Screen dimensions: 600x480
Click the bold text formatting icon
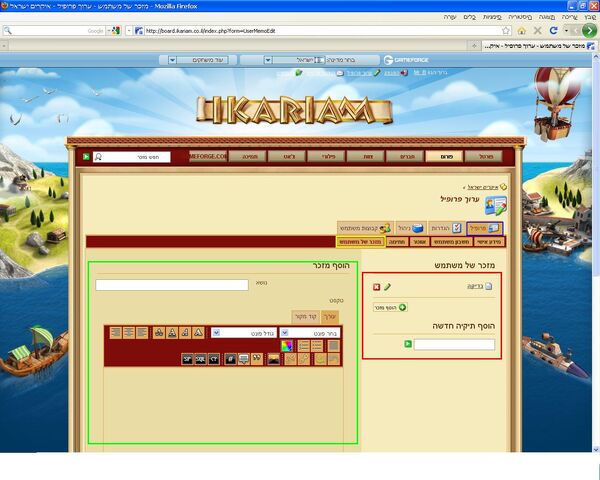(198, 333)
